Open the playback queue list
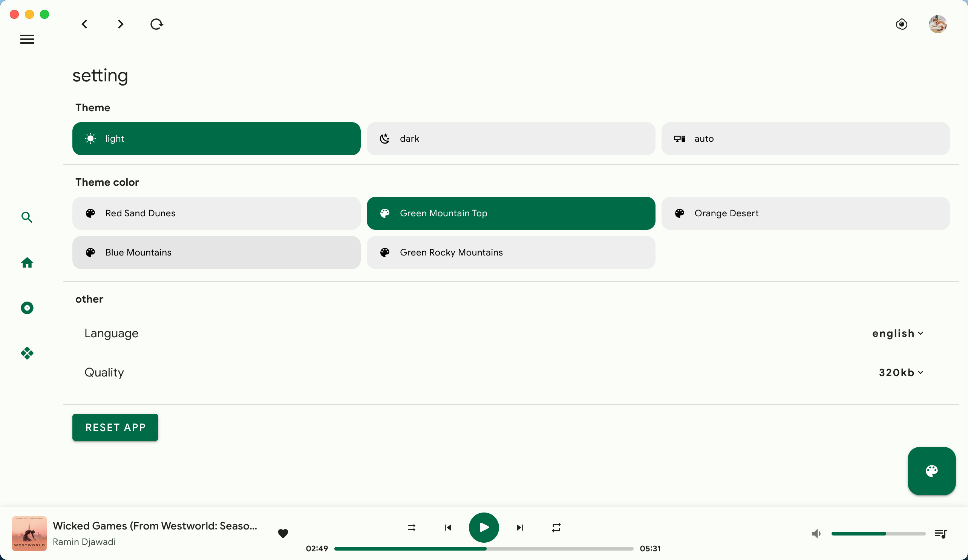The width and height of the screenshot is (968, 560). [x=941, y=534]
